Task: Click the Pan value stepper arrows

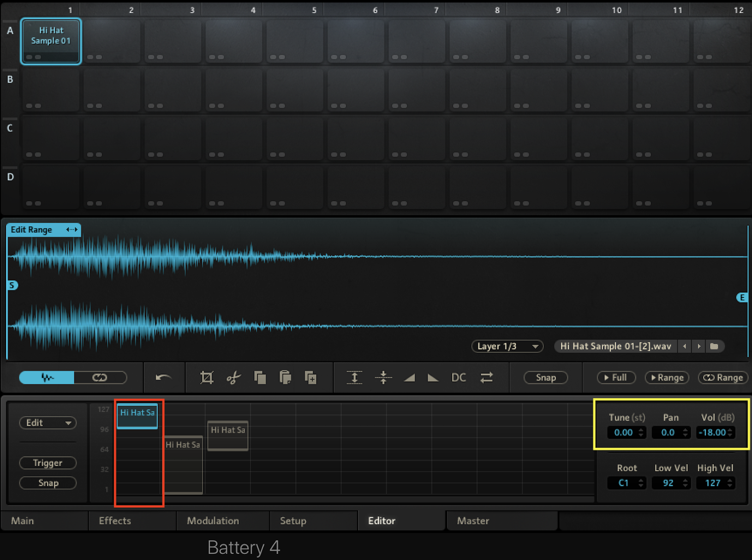Action: point(685,433)
